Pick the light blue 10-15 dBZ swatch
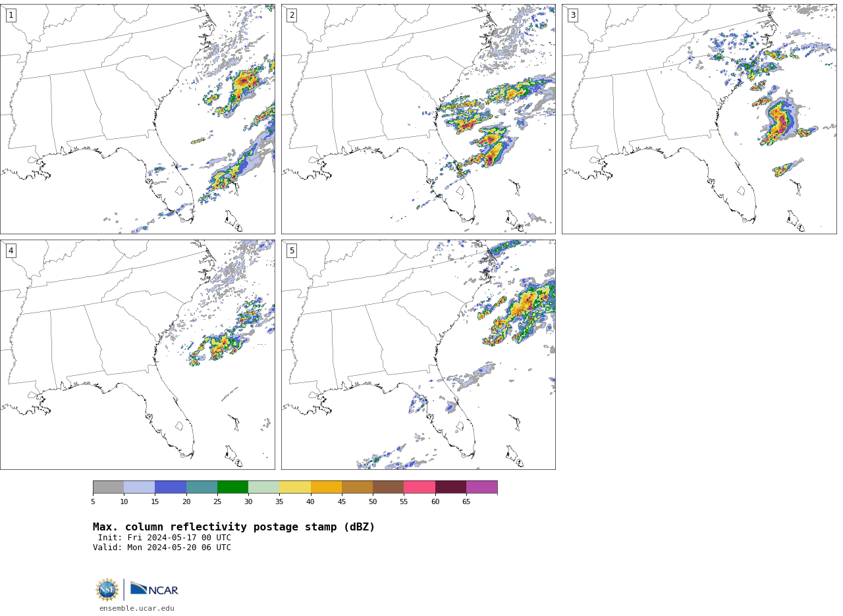The width and height of the screenshot is (843, 616). [x=139, y=487]
